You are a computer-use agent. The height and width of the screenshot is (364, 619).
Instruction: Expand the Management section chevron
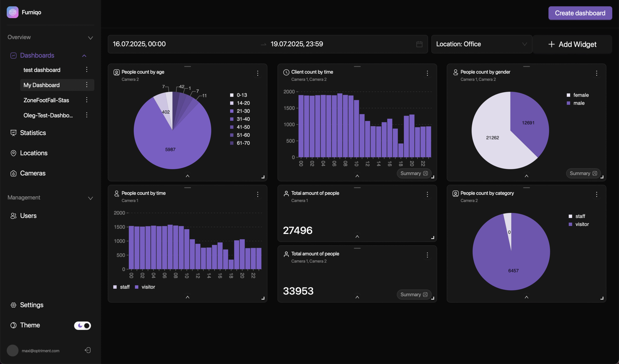point(90,198)
